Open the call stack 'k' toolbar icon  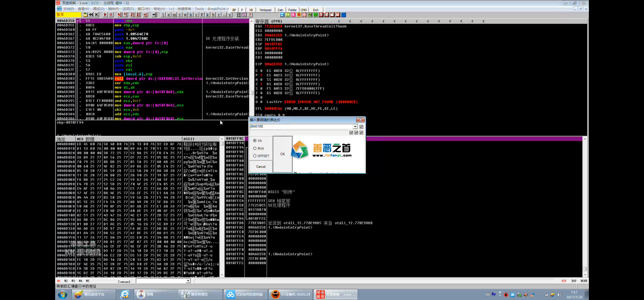coord(208,15)
